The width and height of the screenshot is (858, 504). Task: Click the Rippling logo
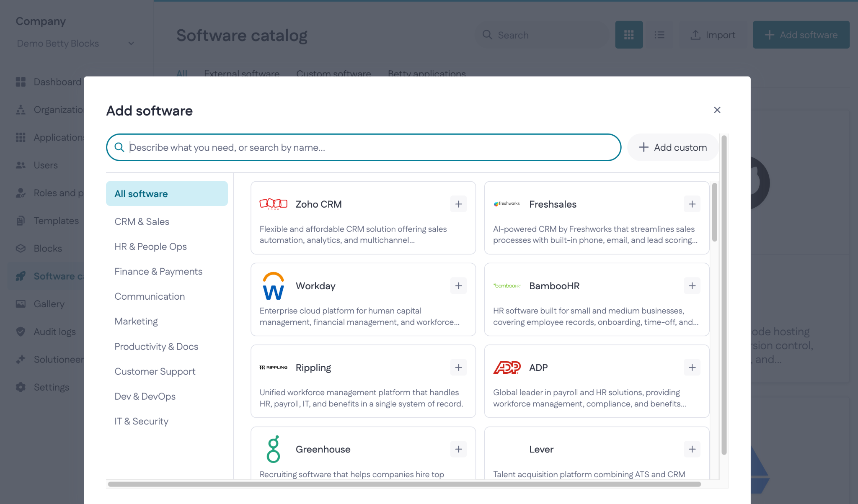tap(273, 368)
